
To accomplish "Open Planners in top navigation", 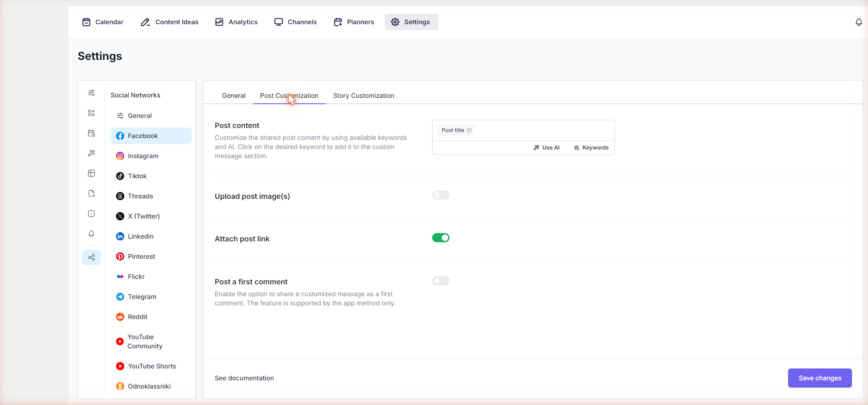I will pos(354,22).
